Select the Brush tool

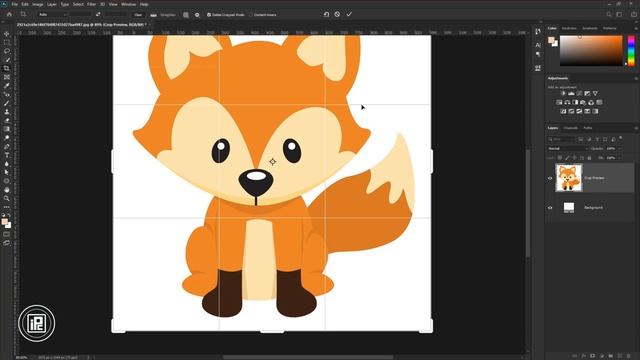pyautogui.click(x=7, y=103)
